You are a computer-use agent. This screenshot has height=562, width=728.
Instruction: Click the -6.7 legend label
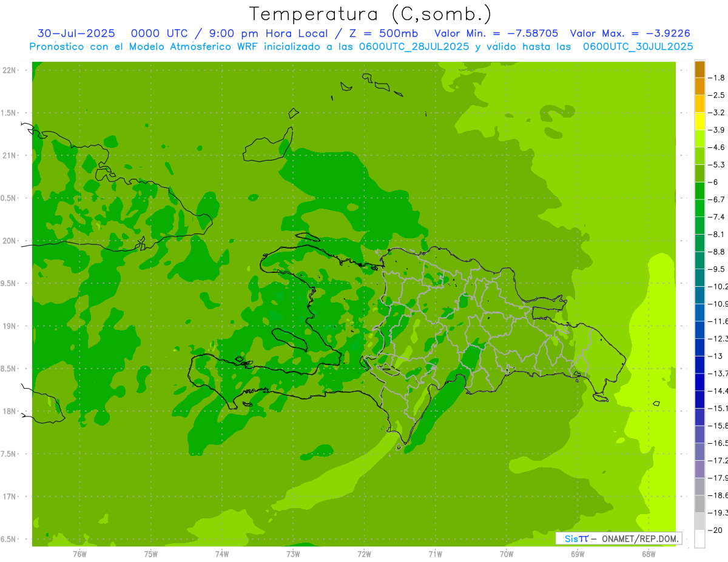coord(718,199)
